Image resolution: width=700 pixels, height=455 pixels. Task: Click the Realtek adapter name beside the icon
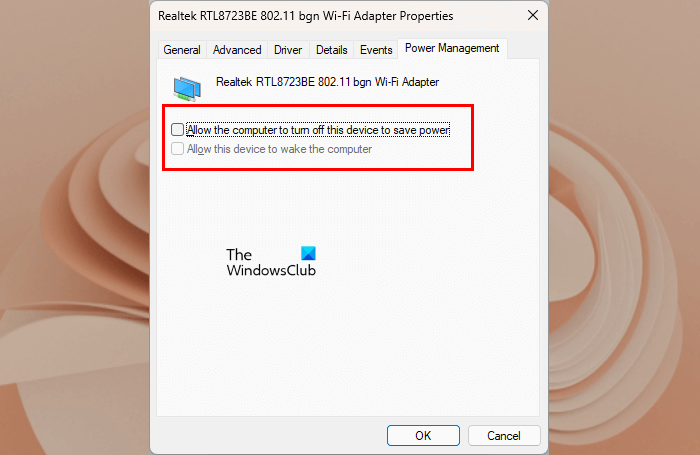(327, 82)
